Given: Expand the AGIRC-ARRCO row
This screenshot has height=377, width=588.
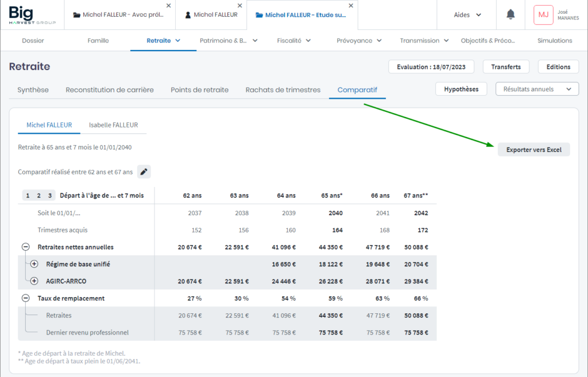Looking at the screenshot, I should [x=34, y=281].
